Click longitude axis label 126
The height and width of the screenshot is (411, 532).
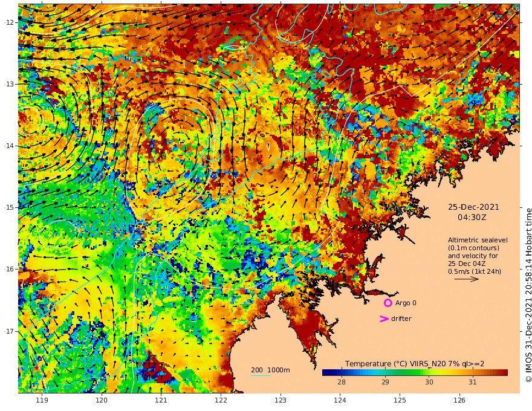pos(459,400)
